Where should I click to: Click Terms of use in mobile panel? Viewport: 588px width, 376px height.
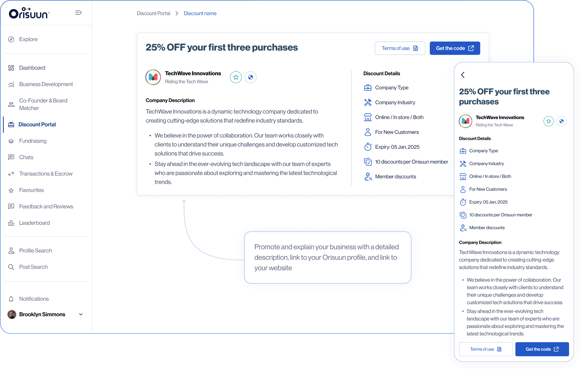(486, 349)
